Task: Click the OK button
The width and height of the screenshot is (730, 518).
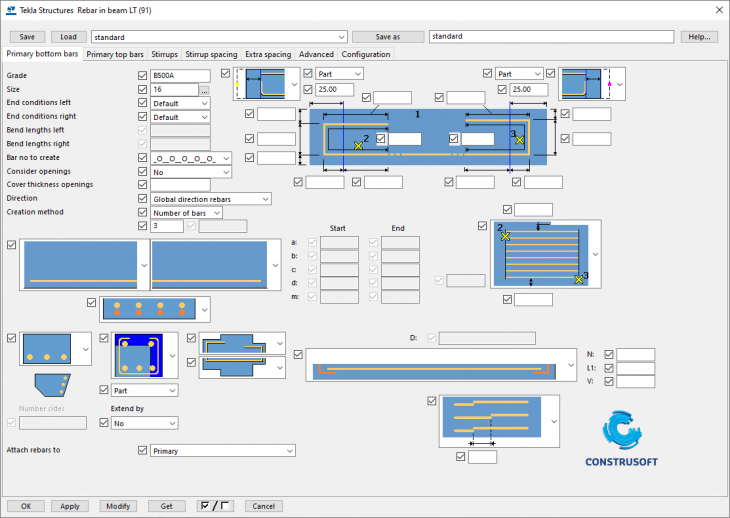Action: pos(26,506)
